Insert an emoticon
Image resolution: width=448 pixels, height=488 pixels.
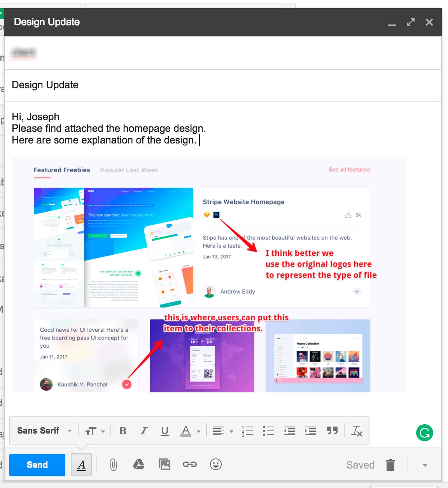216,464
